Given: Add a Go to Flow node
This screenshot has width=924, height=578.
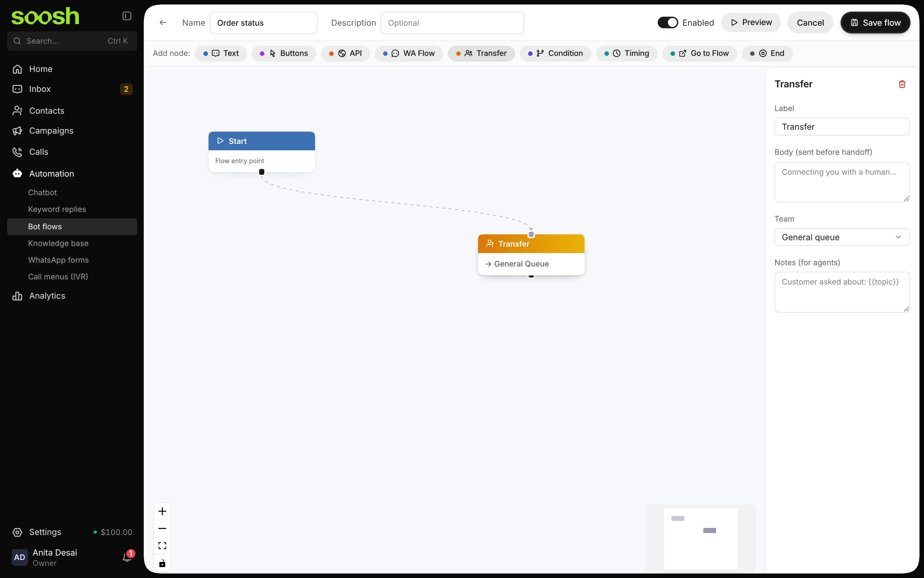Looking at the screenshot, I should (699, 53).
